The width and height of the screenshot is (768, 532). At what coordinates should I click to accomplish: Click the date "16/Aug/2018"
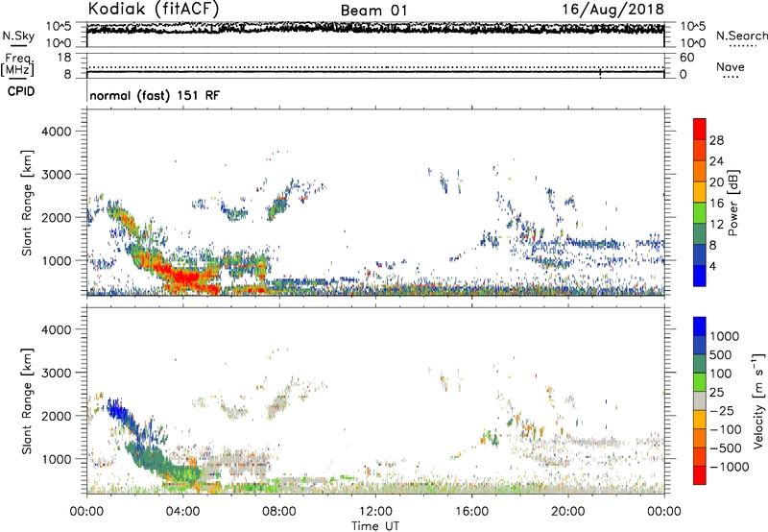[x=612, y=10]
